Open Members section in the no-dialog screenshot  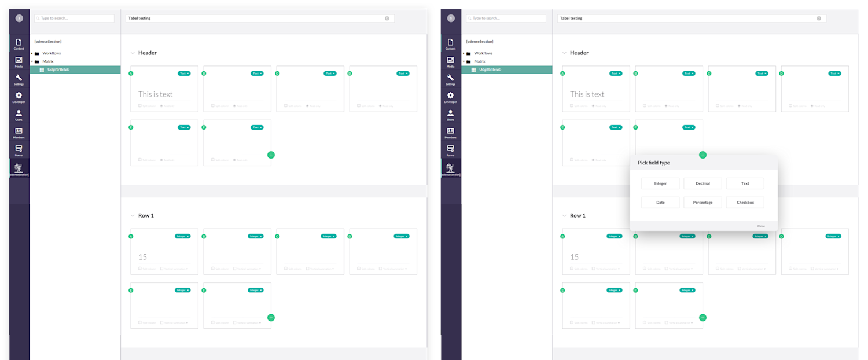click(x=19, y=133)
